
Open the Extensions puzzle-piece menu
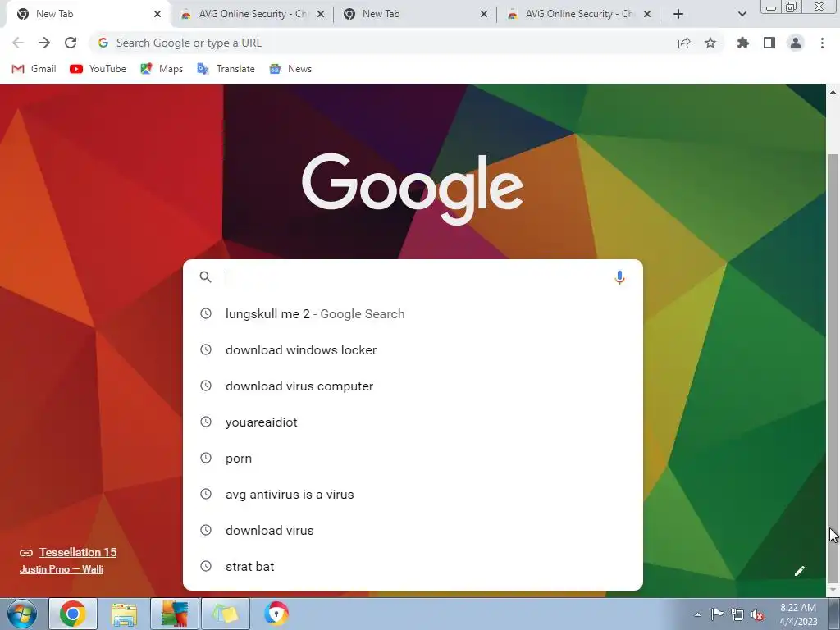coord(743,43)
